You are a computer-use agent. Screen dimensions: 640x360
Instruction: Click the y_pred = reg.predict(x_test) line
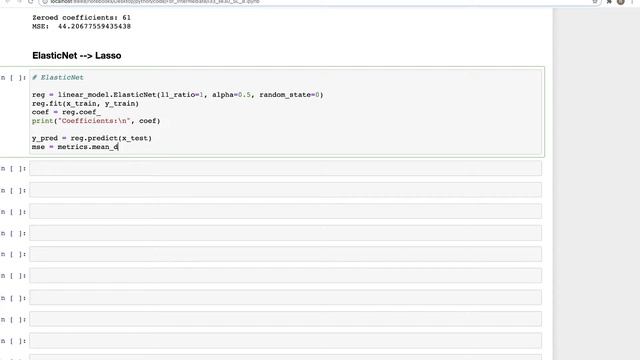pyautogui.click(x=92, y=138)
